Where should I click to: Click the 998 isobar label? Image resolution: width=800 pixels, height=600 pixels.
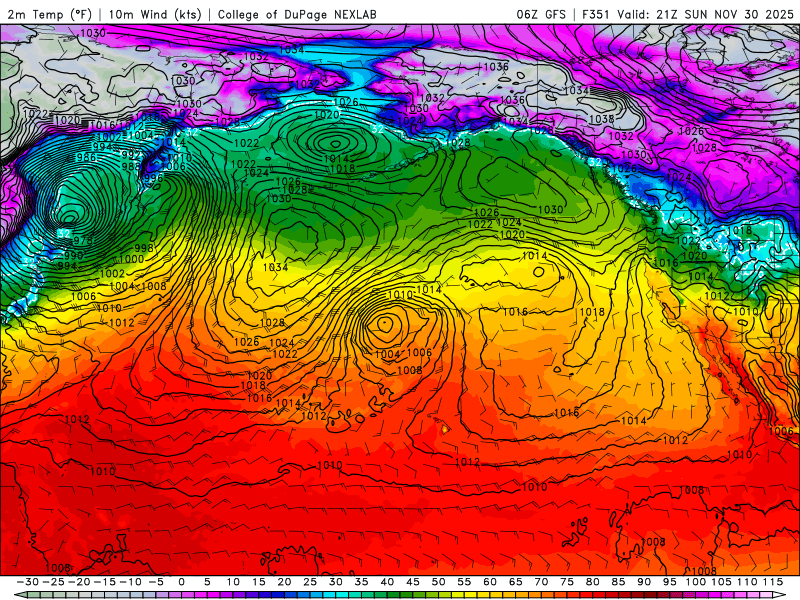[144, 248]
